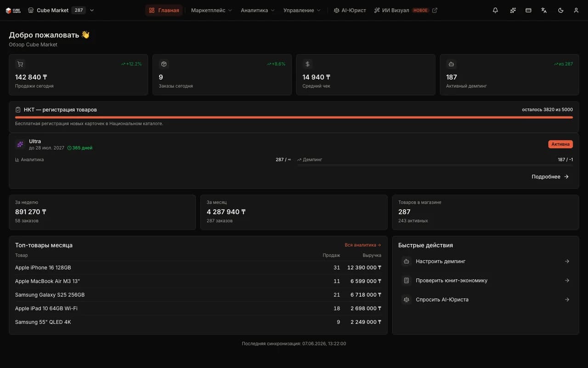The width and height of the screenshot is (588, 368).
Task: Click the robot icon next to Настроить демпинг
Action: 406,261
